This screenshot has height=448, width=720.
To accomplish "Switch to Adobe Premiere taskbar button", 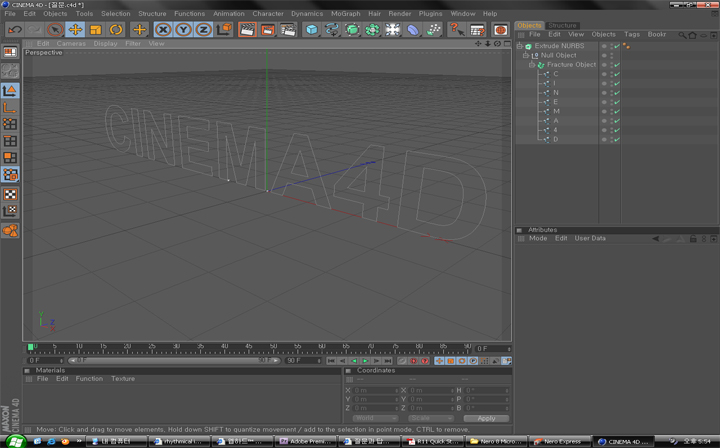I will click(306, 442).
